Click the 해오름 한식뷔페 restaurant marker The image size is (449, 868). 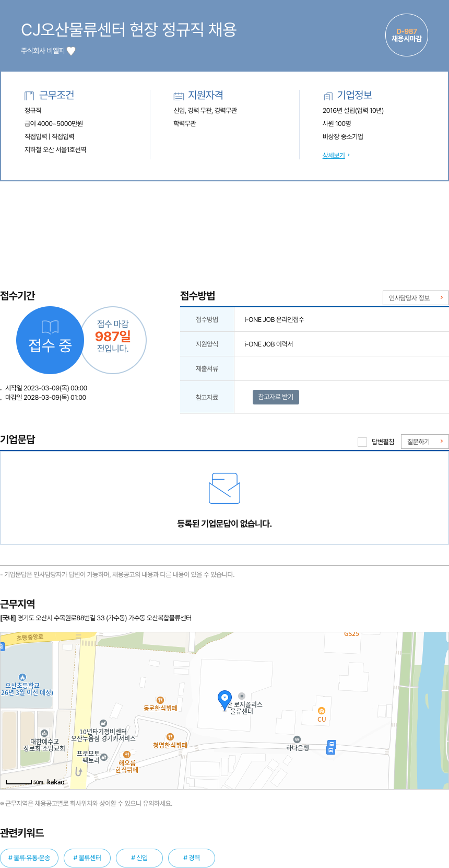point(126,755)
